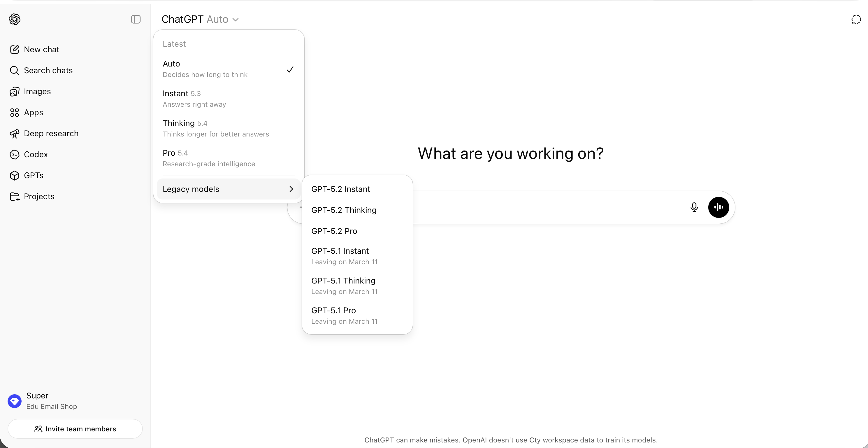868x448 pixels.
Task: Open the Projects section
Action: pyautogui.click(x=39, y=197)
